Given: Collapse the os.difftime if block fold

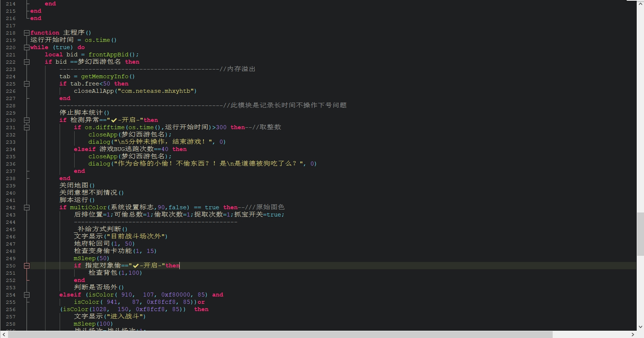Looking at the screenshot, I should tap(27, 127).
